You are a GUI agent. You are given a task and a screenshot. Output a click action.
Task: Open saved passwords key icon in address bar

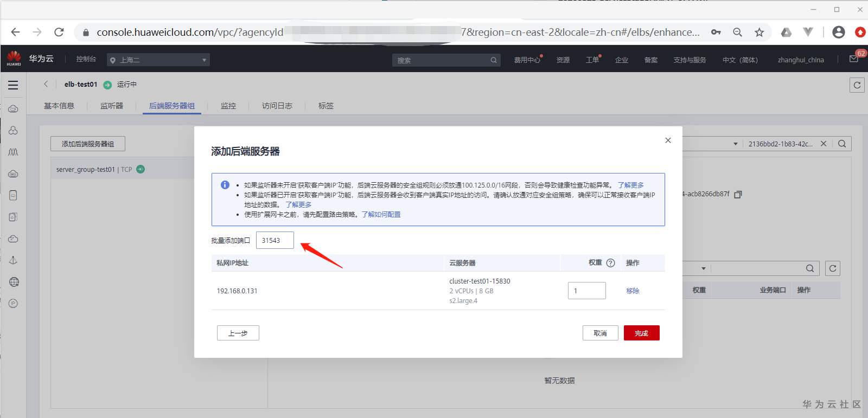pos(716,32)
